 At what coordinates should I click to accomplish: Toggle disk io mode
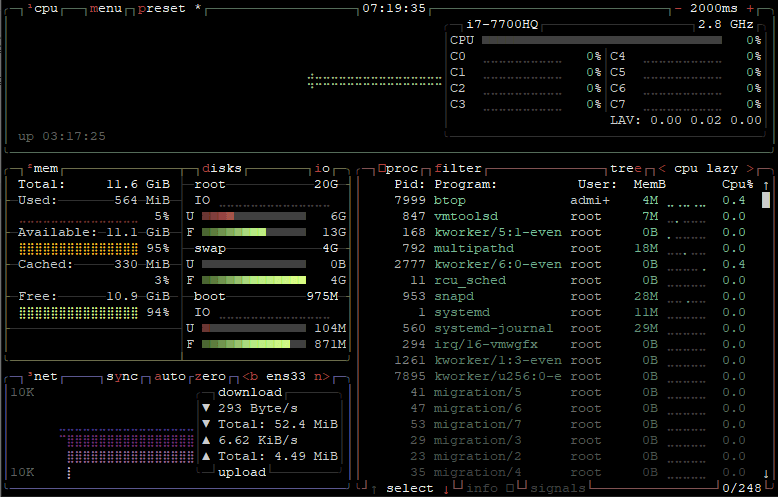pyautogui.click(x=322, y=169)
